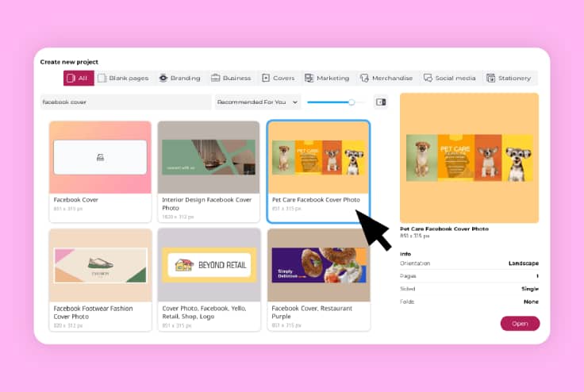Screen dimensions: 584x392
Task: Select the Beyond Retail cover photo template
Action: 208,265
